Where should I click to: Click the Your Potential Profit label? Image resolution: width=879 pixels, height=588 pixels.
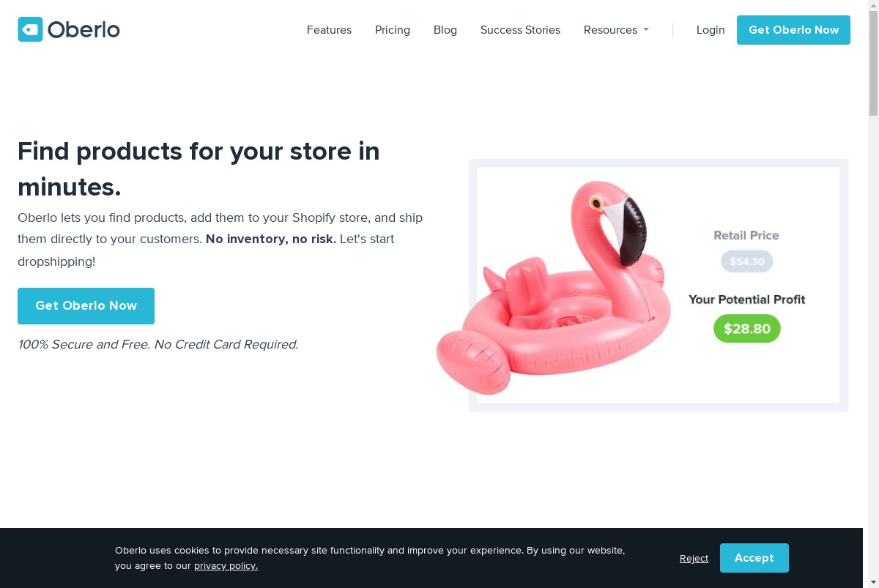point(747,299)
